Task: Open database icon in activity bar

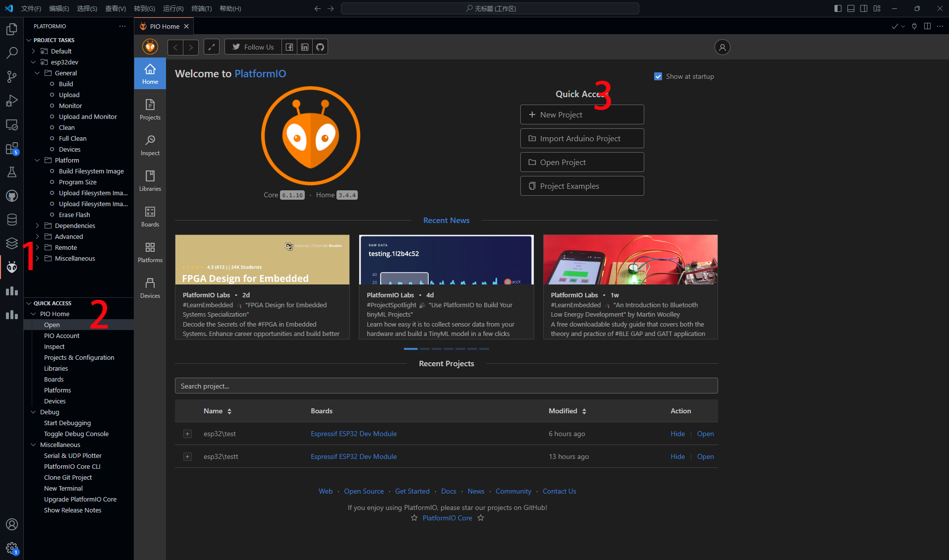Action: [12, 220]
